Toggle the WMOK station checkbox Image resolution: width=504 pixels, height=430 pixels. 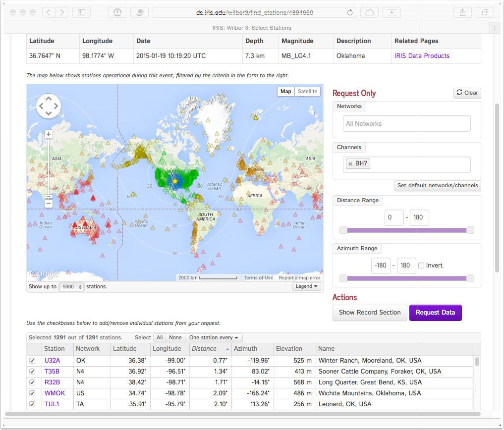tap(32, 393)
